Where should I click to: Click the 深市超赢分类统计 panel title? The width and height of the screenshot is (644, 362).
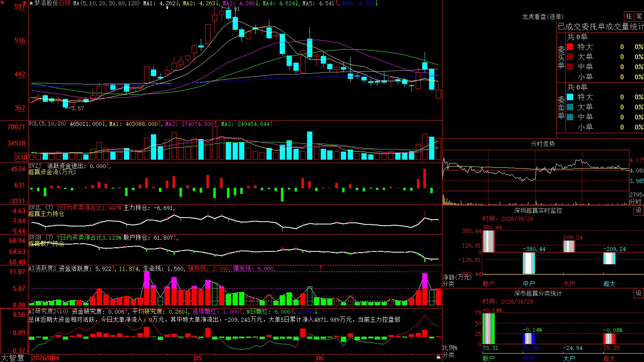pos(538,293)
